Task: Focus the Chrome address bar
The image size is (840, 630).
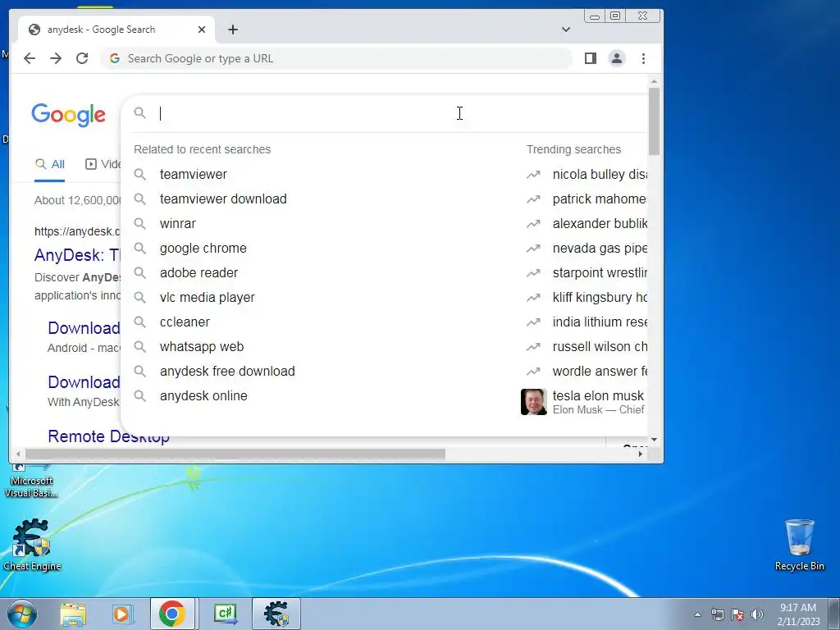Action: 336,58
